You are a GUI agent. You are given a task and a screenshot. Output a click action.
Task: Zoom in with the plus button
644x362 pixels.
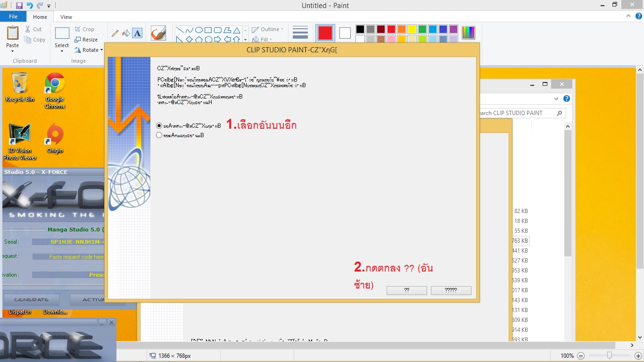tap(638, 356)
